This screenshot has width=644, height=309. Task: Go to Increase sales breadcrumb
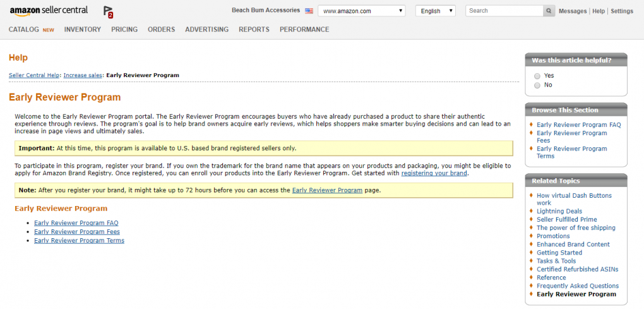coord(83,75)
